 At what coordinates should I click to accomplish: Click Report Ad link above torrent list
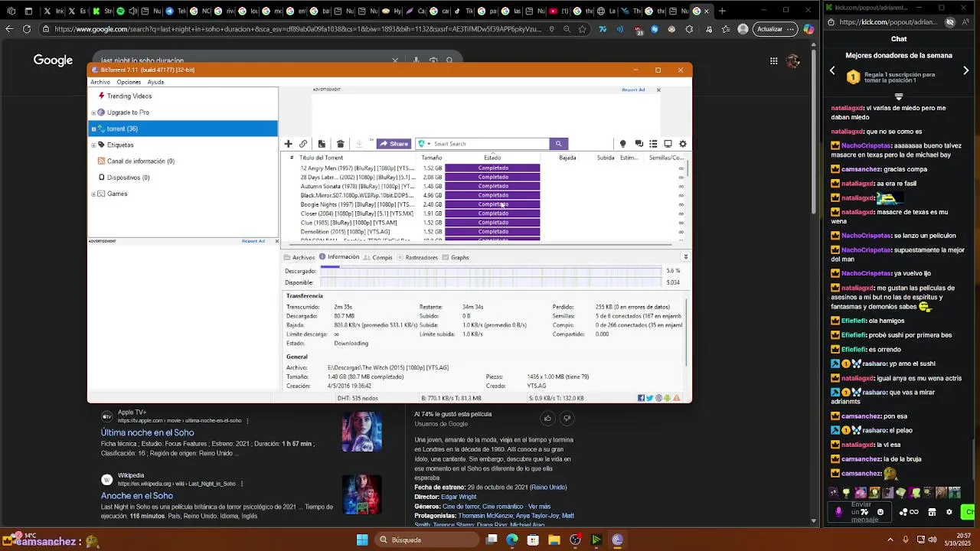click(x=633, y=90)
